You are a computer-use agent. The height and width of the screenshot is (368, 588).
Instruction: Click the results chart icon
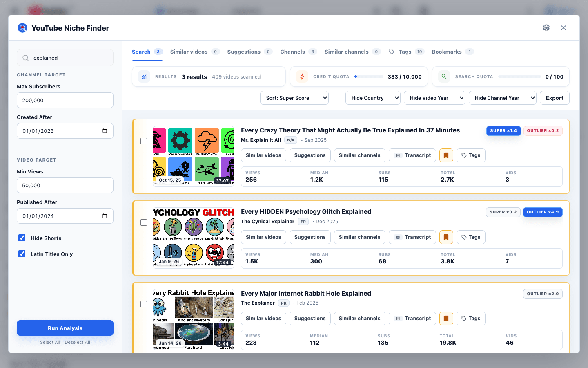pyautogui.click(x=144, y=76)
